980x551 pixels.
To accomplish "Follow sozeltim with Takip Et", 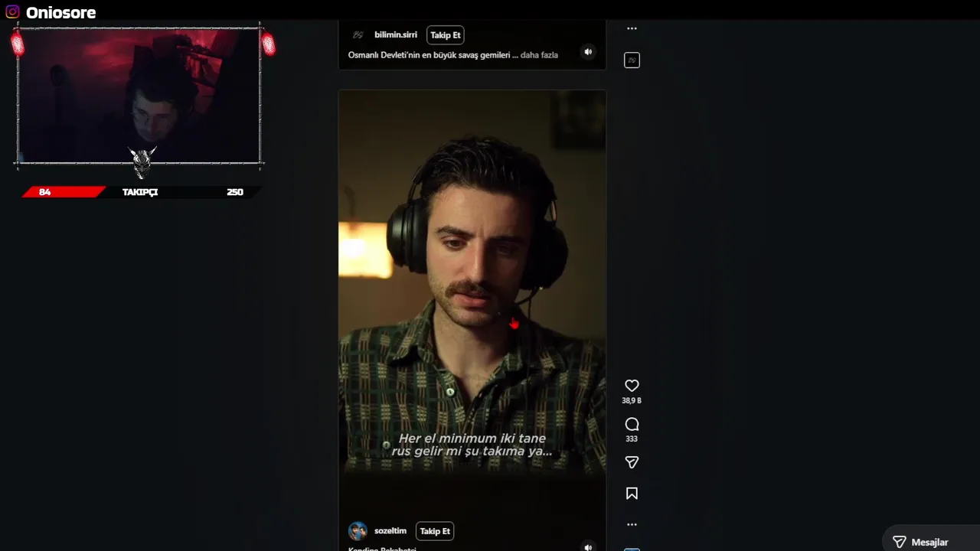I will pyautogui.click(x=435, y=531).
